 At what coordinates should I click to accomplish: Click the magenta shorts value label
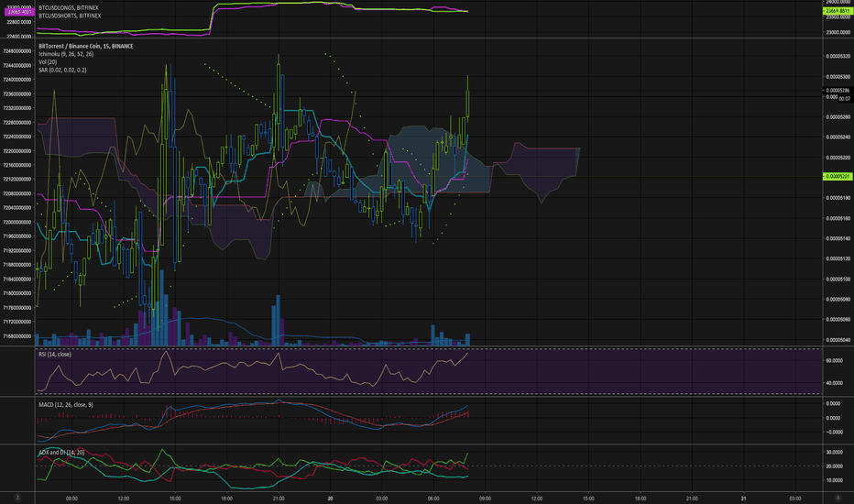(18, 11)
